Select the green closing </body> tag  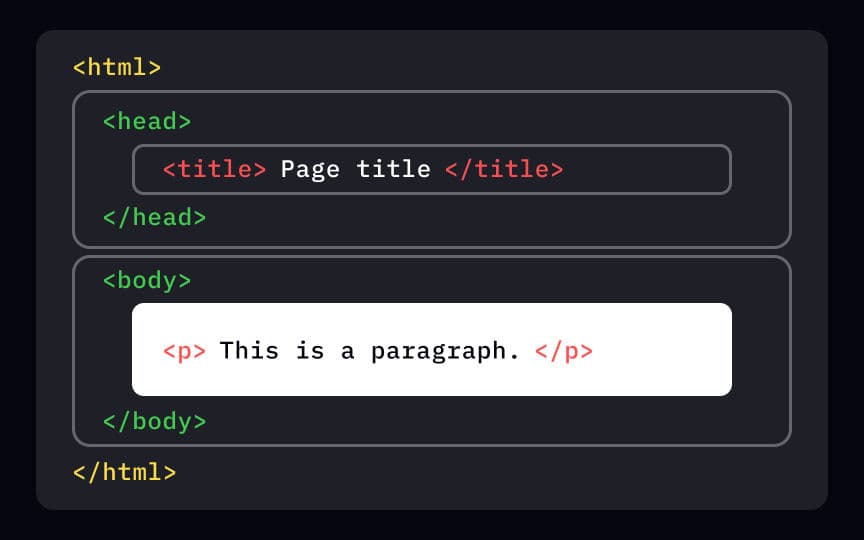155,421
